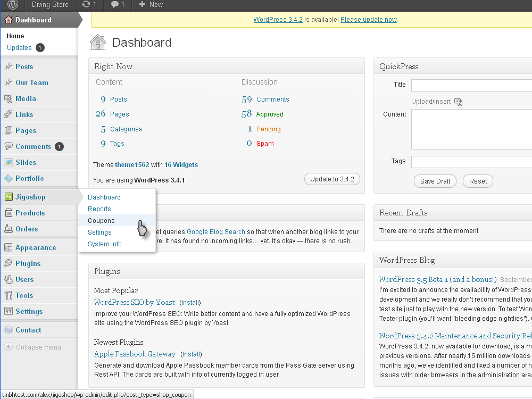Click the WordPress logo icon in admin bar

tap(13, 5)
